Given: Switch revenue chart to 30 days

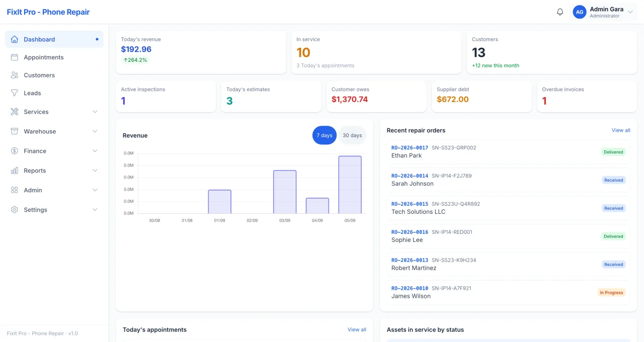Looking at the screenshot, I should click(x=352, y=135).
